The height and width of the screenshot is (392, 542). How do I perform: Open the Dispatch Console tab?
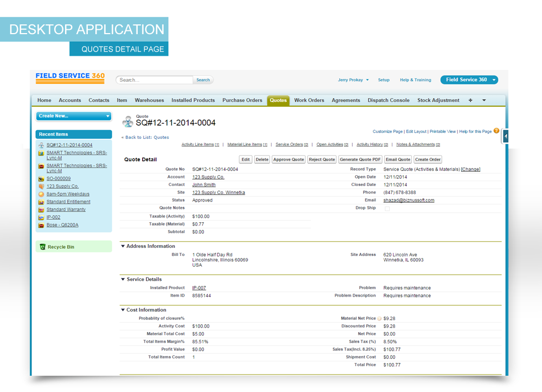click(x=388, y=100)
